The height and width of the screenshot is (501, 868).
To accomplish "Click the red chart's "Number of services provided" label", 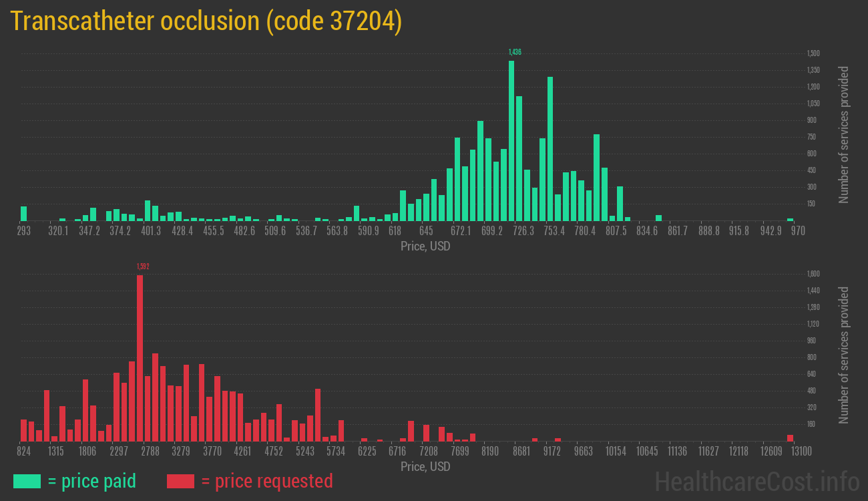I will coord(844,355).
